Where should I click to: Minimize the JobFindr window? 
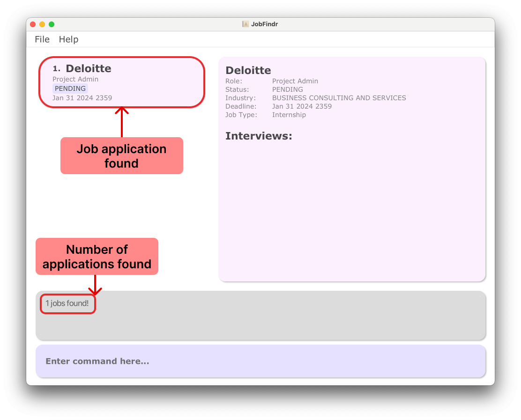(42, 24)
